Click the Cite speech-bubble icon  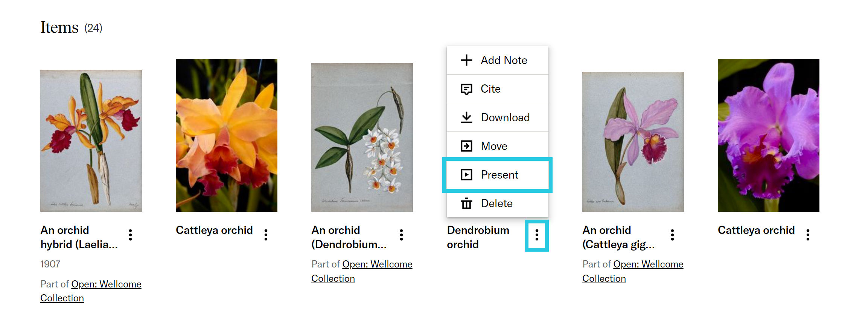466,89
